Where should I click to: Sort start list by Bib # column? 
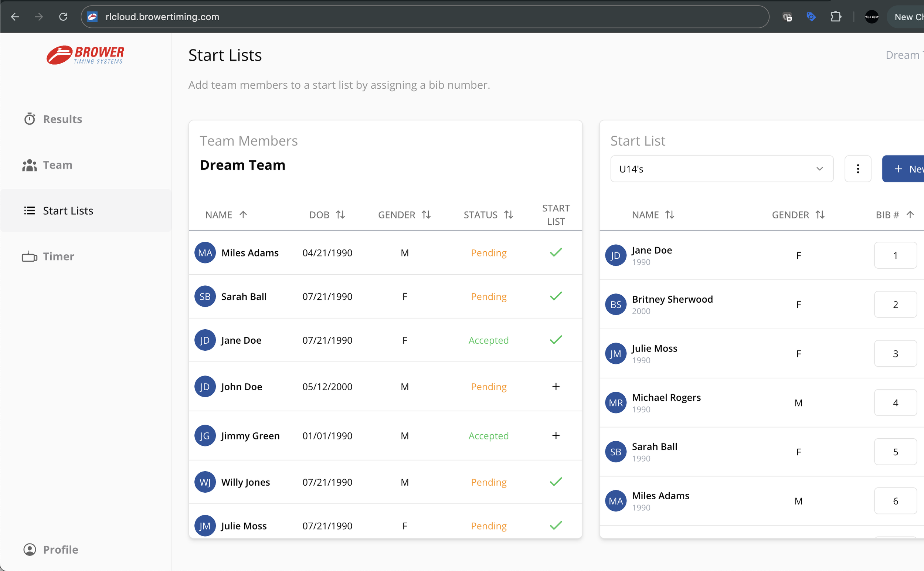tap(894, 215)
